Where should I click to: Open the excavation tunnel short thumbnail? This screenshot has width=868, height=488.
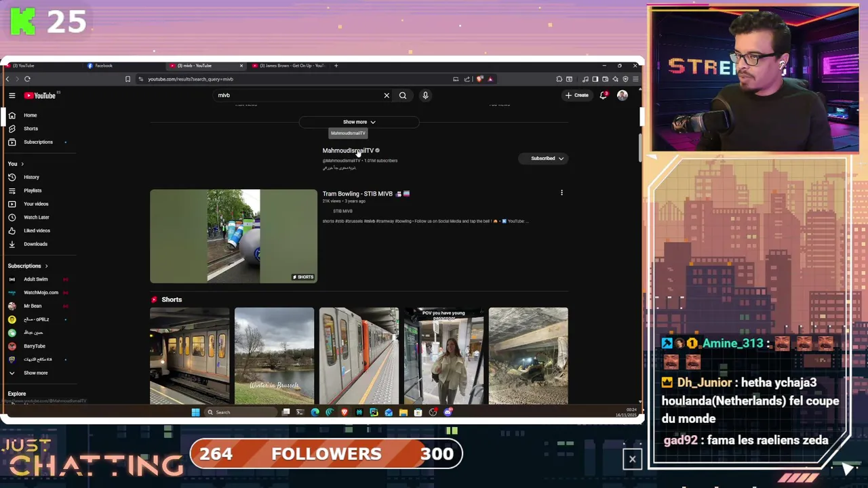528,356
